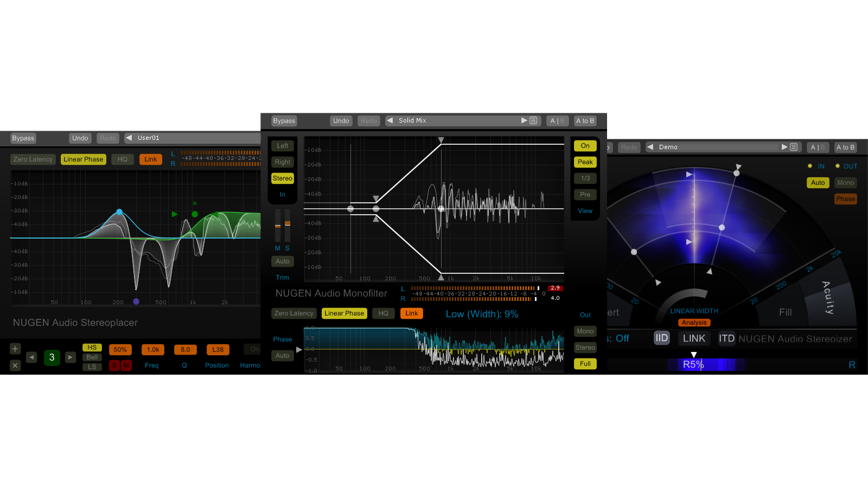Click next preset arrow in Stereoizer

(x=784, y=147)
